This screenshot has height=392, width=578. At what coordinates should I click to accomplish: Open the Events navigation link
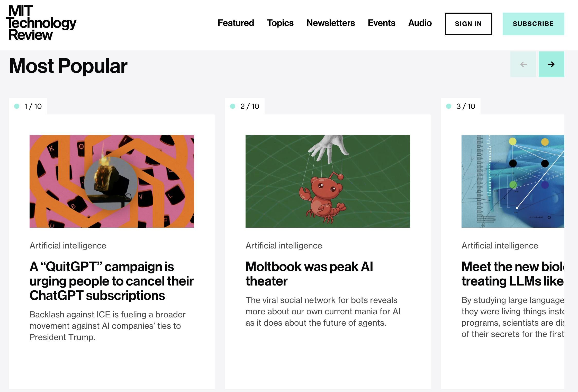click(x=381, y=23)
